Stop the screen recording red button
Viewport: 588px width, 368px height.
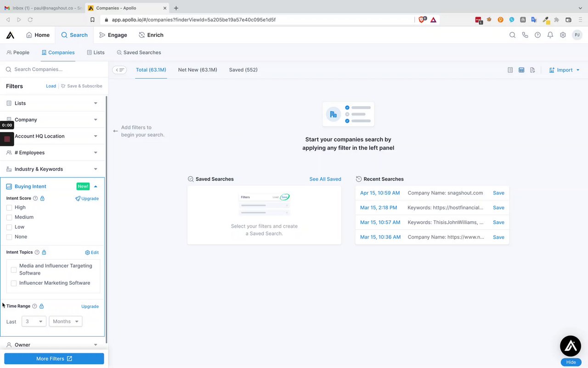click(7, 138)
